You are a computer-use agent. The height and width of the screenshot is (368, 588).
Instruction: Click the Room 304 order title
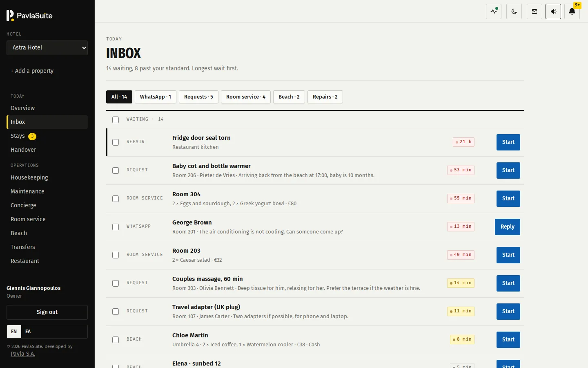tap(187, 194)
